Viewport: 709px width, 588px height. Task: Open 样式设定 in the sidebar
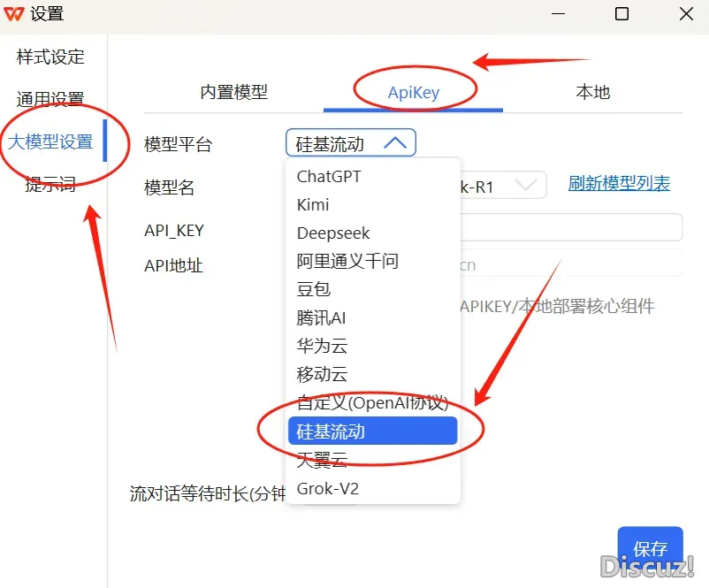[x=50, y=57]
